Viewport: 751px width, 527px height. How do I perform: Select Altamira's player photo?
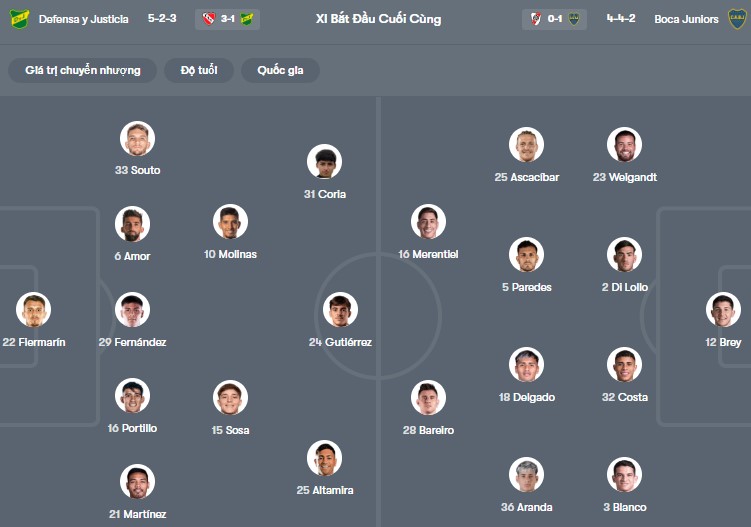coord(324,458)
